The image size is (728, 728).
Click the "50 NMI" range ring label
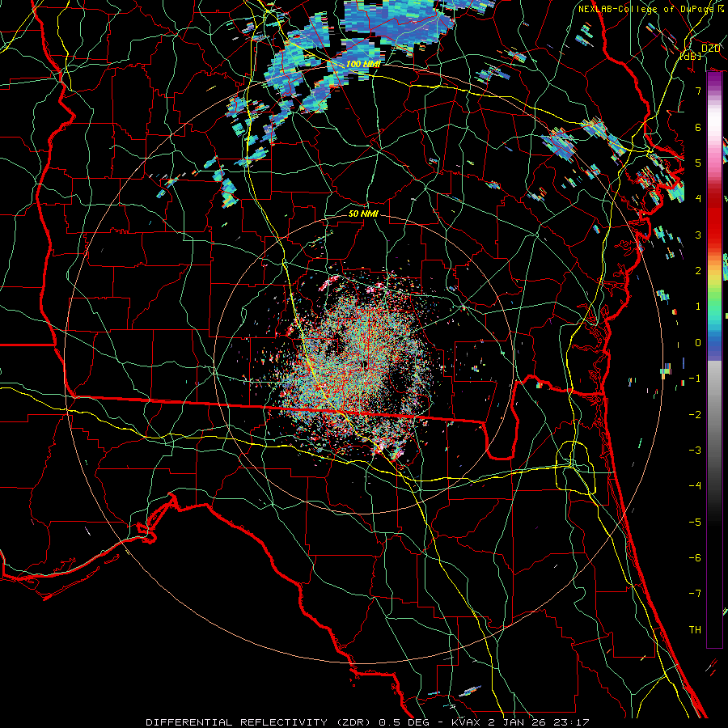pos(363,214)
